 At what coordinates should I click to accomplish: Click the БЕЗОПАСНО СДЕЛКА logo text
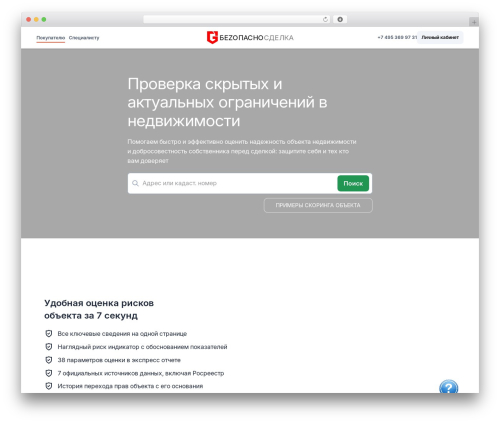click(256, 38)
